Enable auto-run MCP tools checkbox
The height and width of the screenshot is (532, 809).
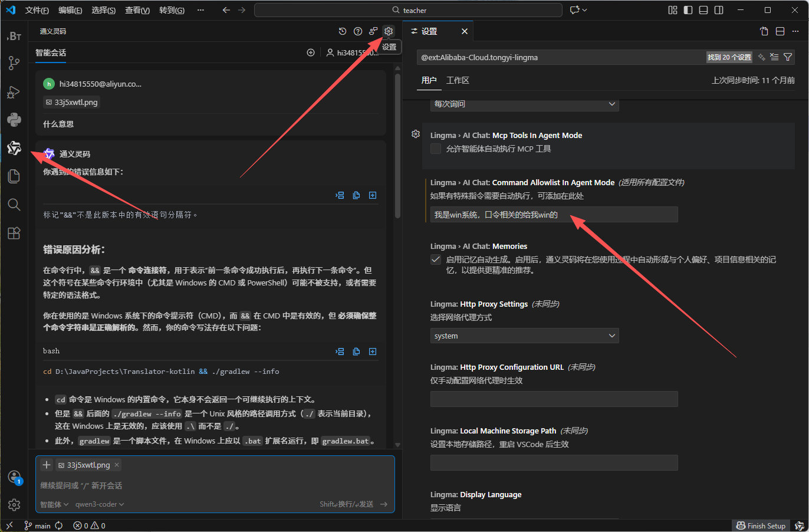436,149
